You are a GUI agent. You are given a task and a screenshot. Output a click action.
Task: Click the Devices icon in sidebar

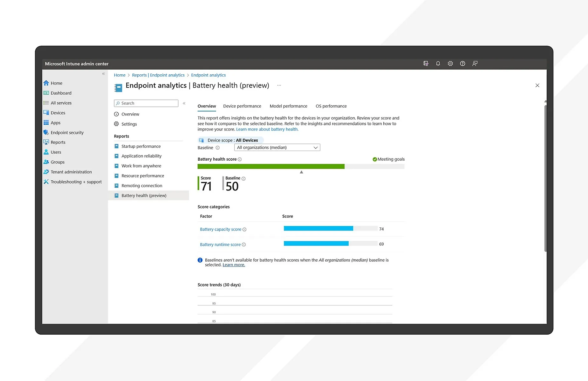click(x=46, y=113)
